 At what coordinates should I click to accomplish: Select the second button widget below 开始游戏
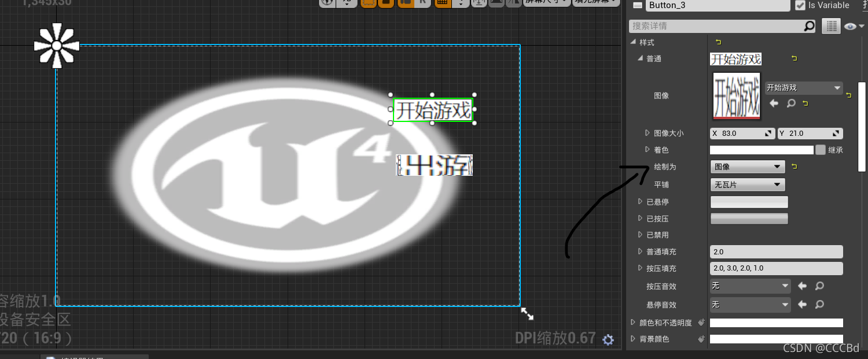(x=434, y=165)
